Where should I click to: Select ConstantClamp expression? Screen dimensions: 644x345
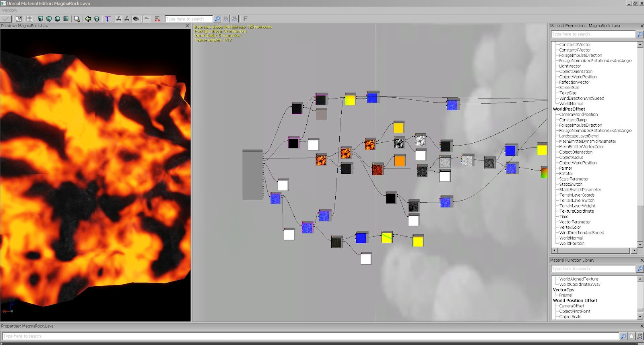(x=573, y=120)
